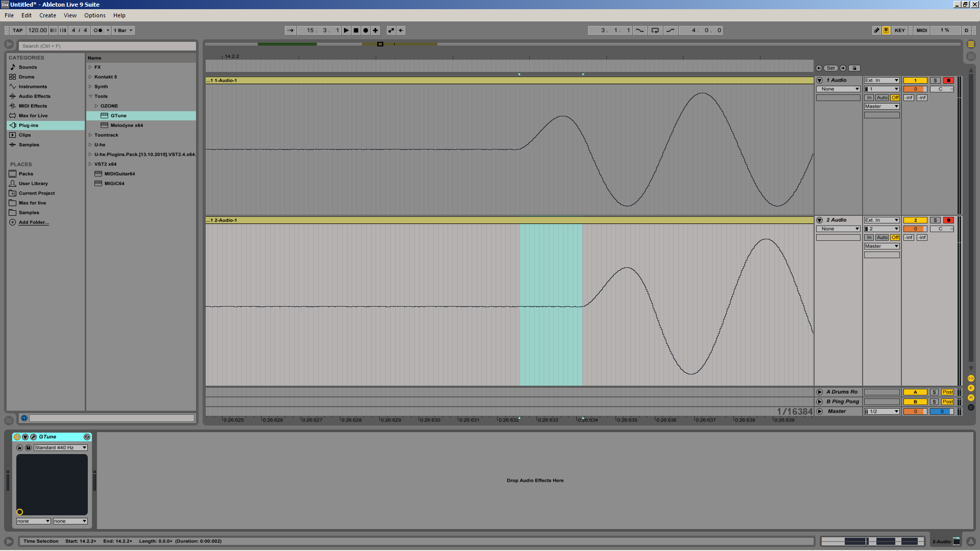980x551 pixels.
Task: Click the Master track volume slider
Action: click(915, 412)
